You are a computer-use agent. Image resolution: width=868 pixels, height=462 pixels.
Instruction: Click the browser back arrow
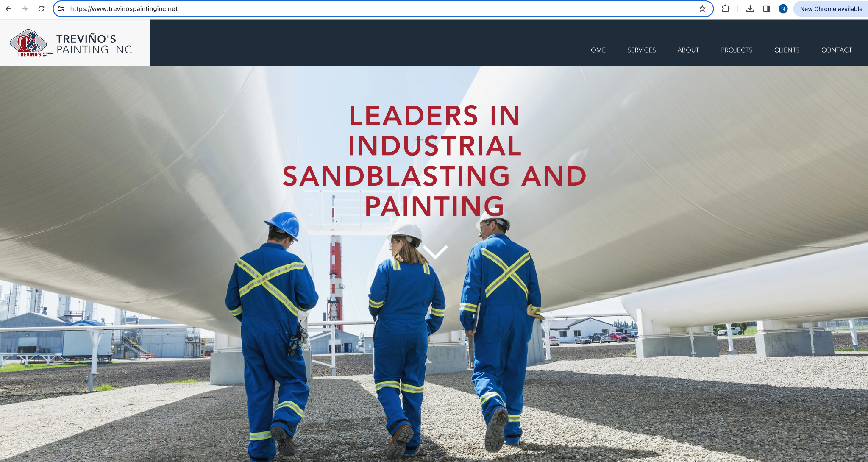(x=8, y=8)
